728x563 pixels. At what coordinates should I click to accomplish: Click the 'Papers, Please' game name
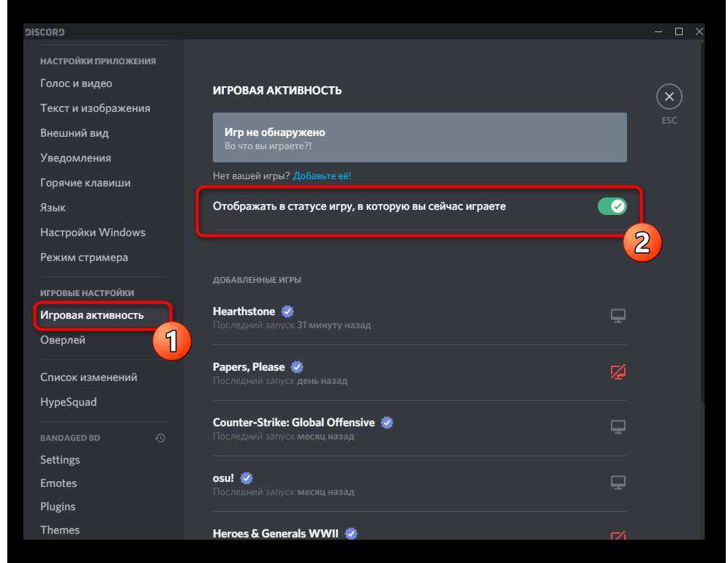tap(248, 366)
